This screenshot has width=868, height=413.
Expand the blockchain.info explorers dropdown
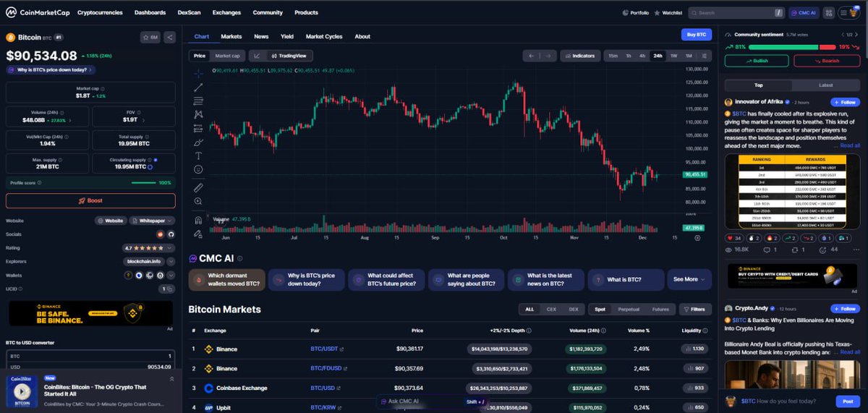(171, 261)
